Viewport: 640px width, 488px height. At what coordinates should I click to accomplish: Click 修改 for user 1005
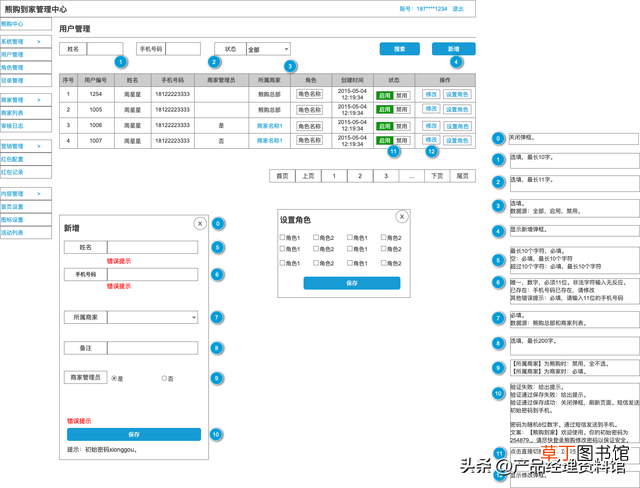coord(431,109)
